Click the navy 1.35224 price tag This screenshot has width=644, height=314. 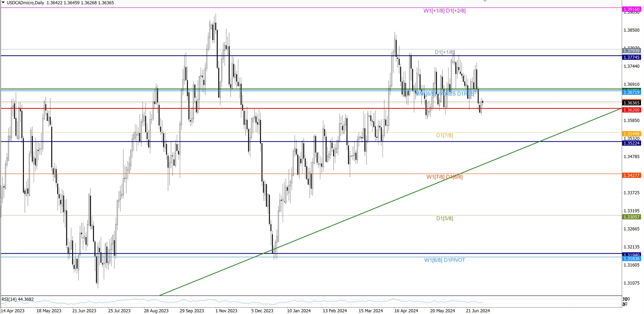click(631, 143)
